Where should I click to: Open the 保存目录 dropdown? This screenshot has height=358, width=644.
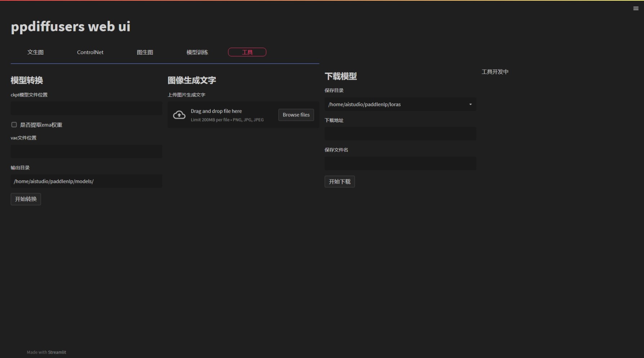tap(400, 104)
